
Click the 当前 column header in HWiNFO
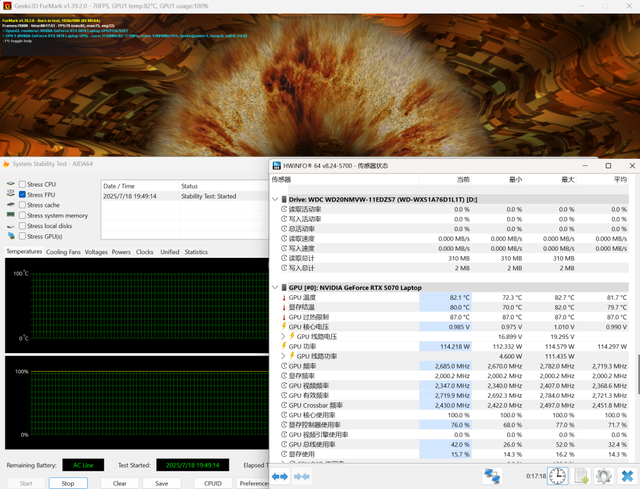tap(445, 179)
